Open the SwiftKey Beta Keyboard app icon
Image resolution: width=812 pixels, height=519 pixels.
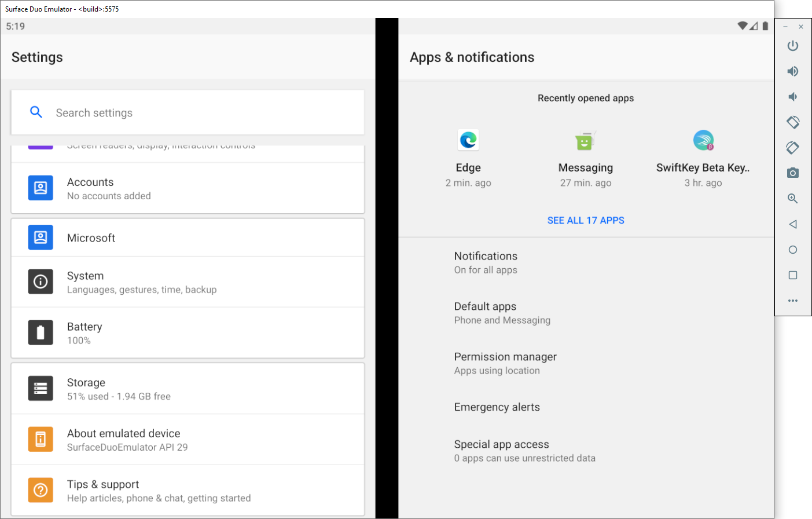(703, 140)
